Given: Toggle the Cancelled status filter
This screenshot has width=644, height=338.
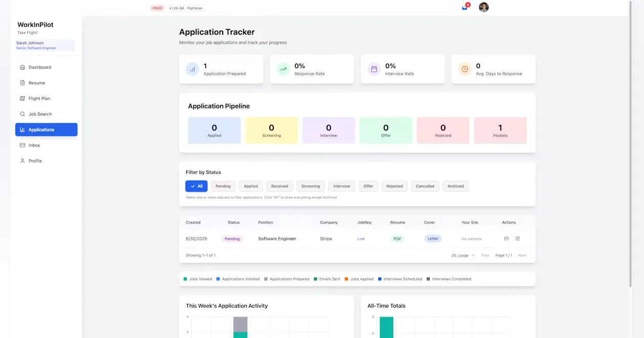Looking at the screenshot, I should tap(425, 186).
